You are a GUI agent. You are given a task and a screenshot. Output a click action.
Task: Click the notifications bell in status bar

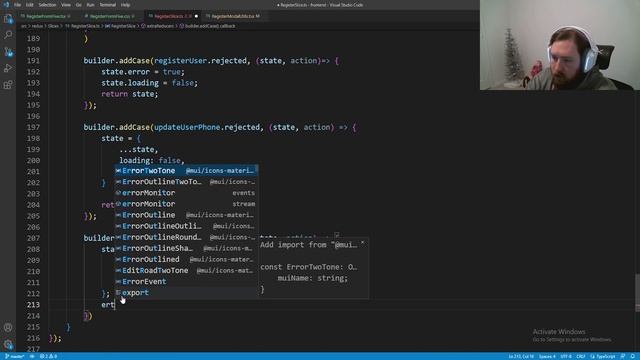pos(633,356)
